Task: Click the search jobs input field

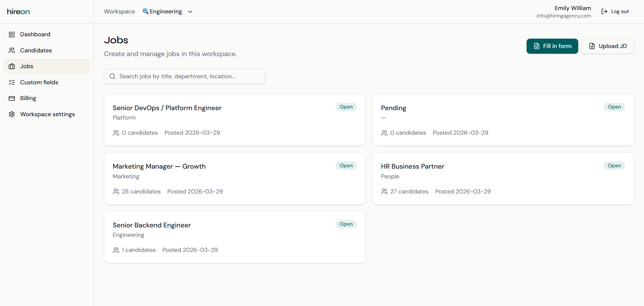Action: (x=184, y=76)
